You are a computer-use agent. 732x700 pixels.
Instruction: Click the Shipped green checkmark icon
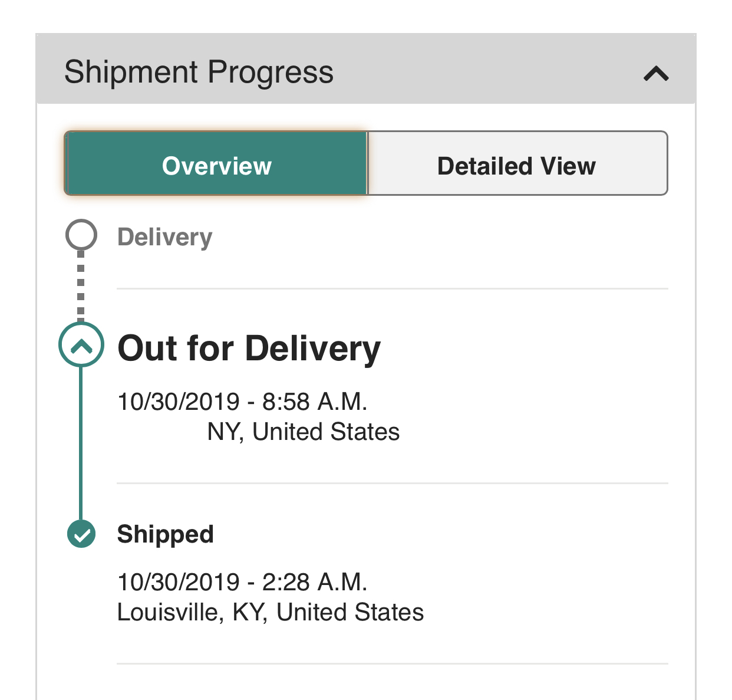81,534
